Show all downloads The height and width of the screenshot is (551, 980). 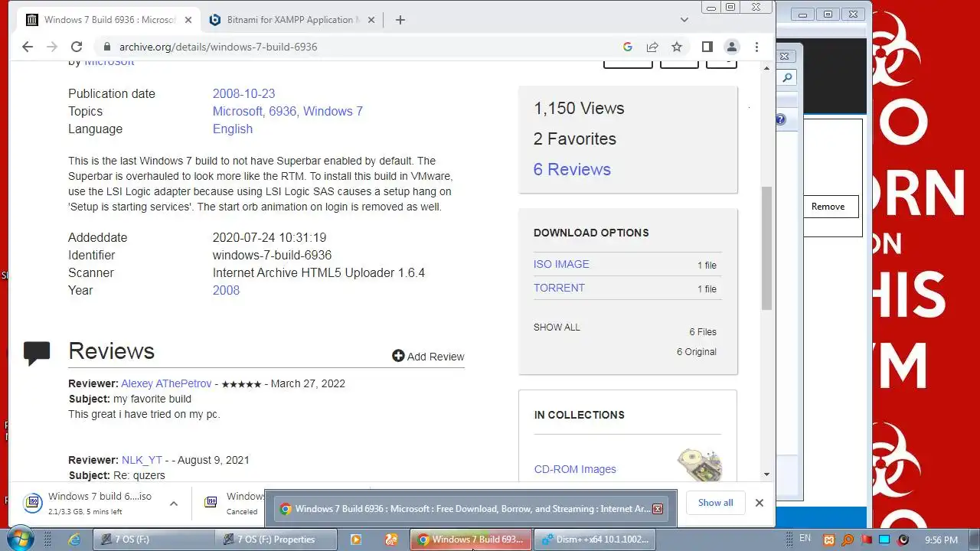[x=715, y=503]
